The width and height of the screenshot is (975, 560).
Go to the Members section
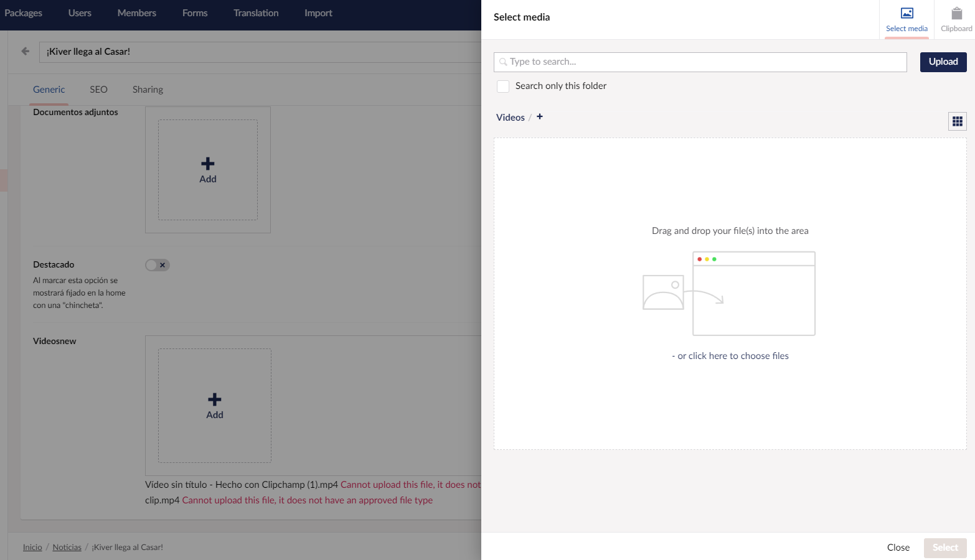coord(137,13)
